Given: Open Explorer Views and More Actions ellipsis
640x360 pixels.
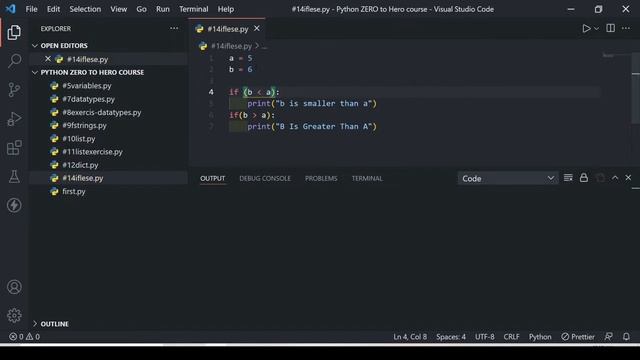Looking at the screenshot, I should coord(174,29).
